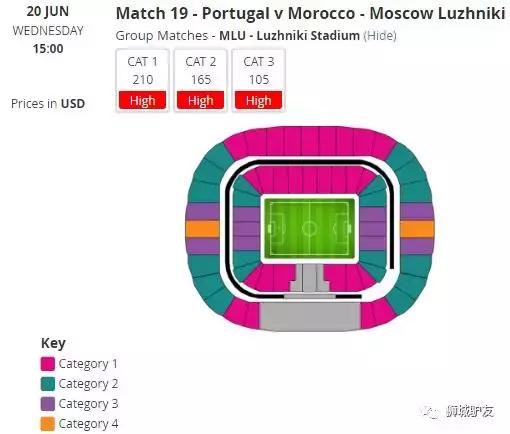Click the Match 19 Portugal v Morocco title
The height and width of the screenshot is (434, 510).
[x=310, y=14]
